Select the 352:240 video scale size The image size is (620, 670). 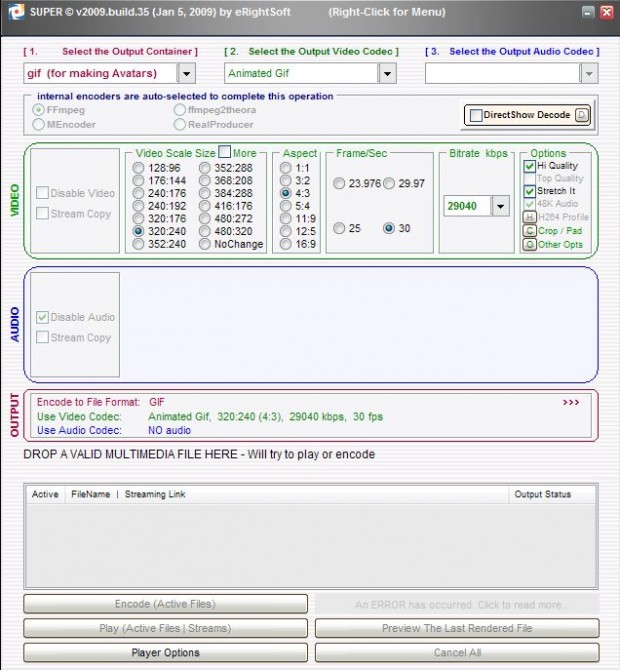138,244
